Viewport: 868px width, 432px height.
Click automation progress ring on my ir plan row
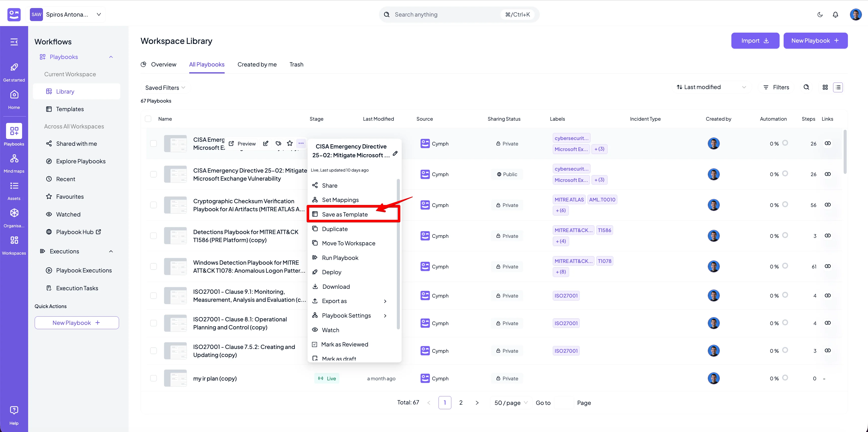click(x=785, y=378)
